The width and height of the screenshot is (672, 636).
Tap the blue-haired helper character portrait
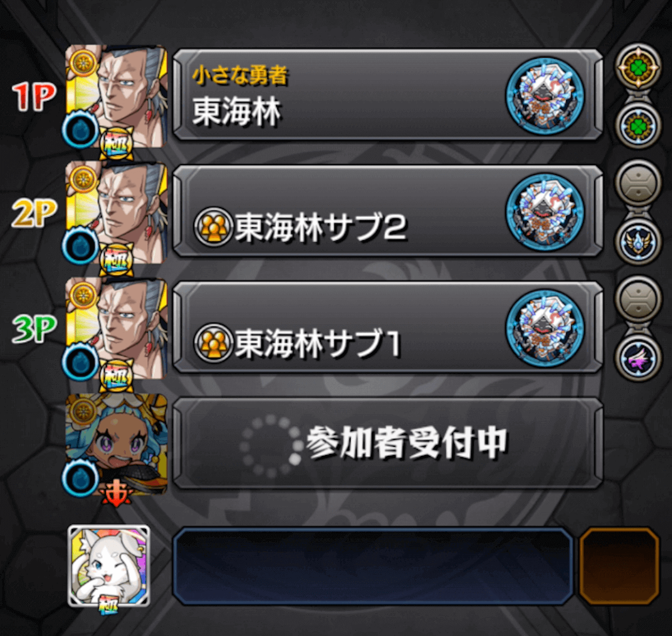click(116, 446)
